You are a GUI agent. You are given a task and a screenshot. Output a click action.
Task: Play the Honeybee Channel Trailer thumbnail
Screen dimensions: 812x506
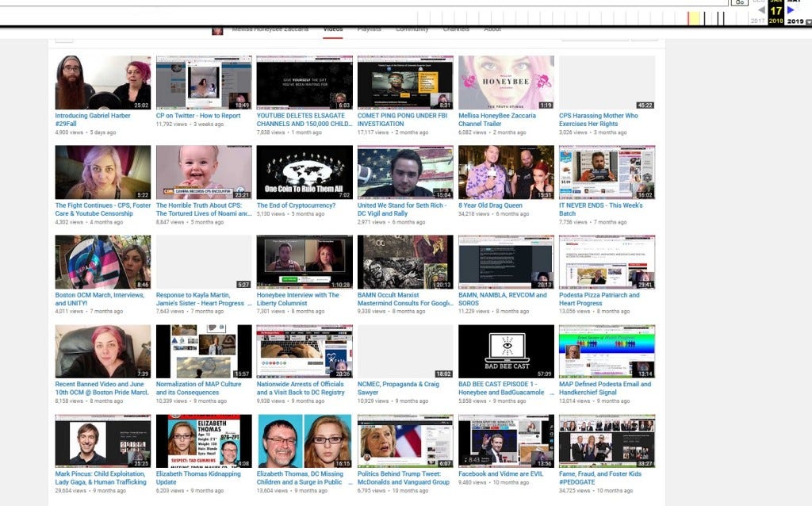coord(506,82)
